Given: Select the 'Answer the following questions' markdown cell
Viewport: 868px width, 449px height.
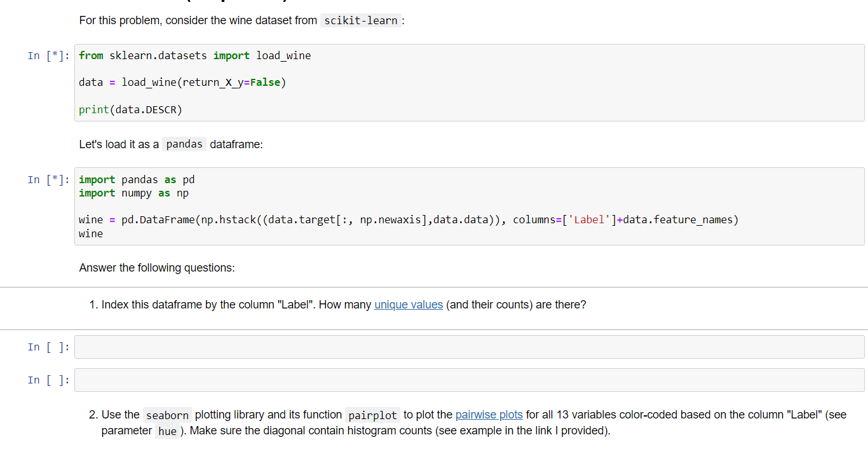Looking at the screenshot, I should click(x=156, y=268).
